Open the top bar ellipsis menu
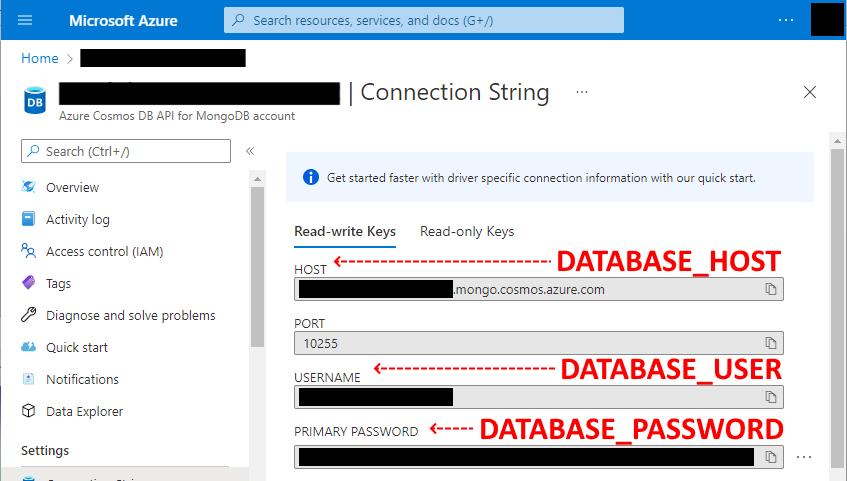The height and width of the screenshot is (481, 847). [x=786, y=20]
